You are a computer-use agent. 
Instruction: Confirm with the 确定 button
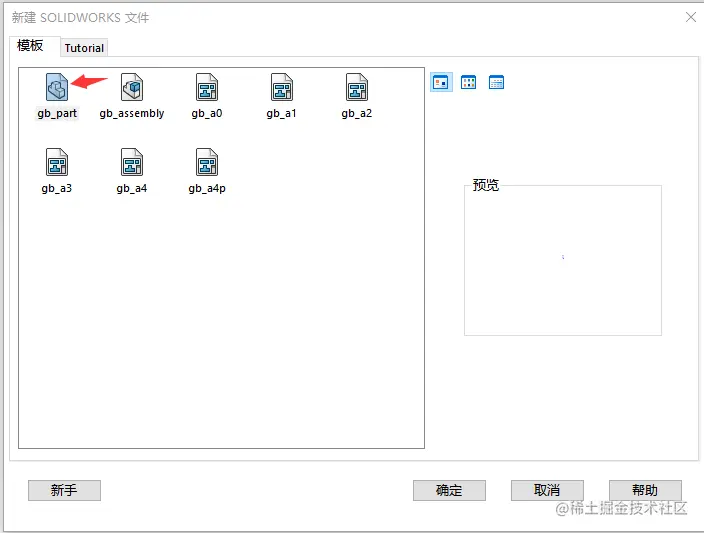449,490
